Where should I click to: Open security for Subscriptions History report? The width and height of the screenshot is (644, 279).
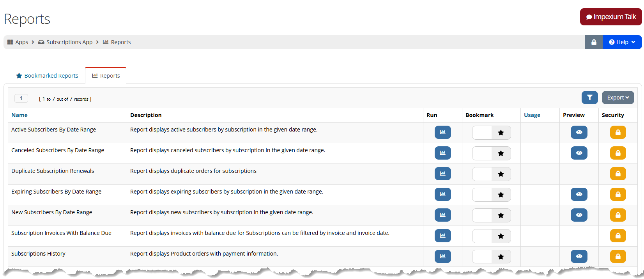[618, 256]
